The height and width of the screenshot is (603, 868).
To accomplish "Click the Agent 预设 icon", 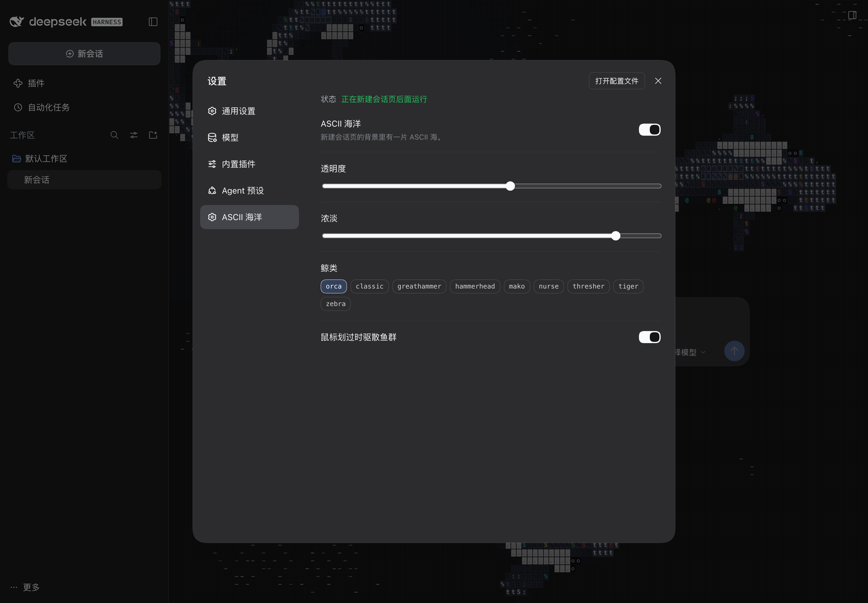I will point(212,191).
